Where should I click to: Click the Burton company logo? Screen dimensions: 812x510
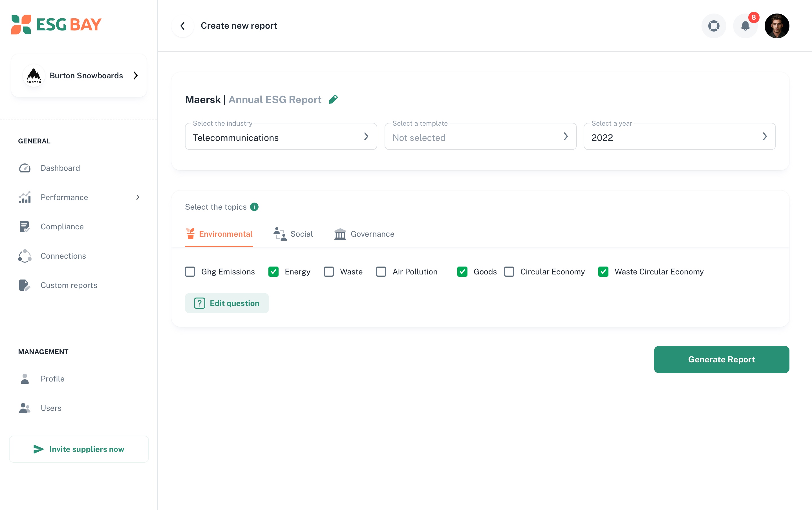[x=34, y=76]
